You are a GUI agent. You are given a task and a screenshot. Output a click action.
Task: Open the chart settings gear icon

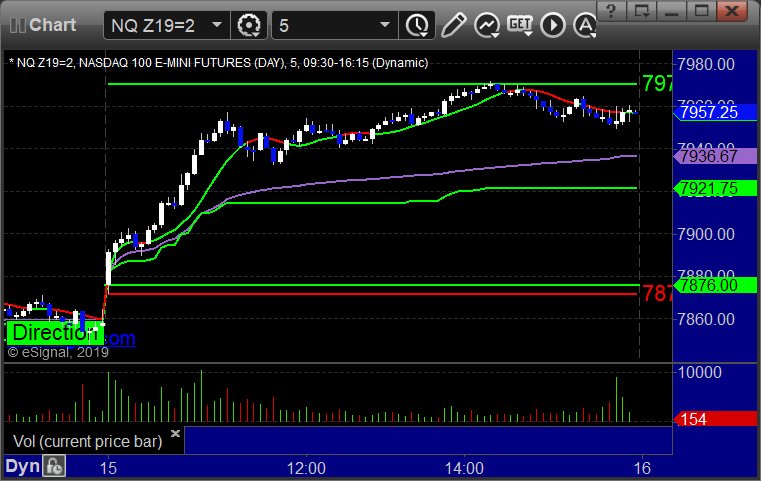[x=249, y=25]
